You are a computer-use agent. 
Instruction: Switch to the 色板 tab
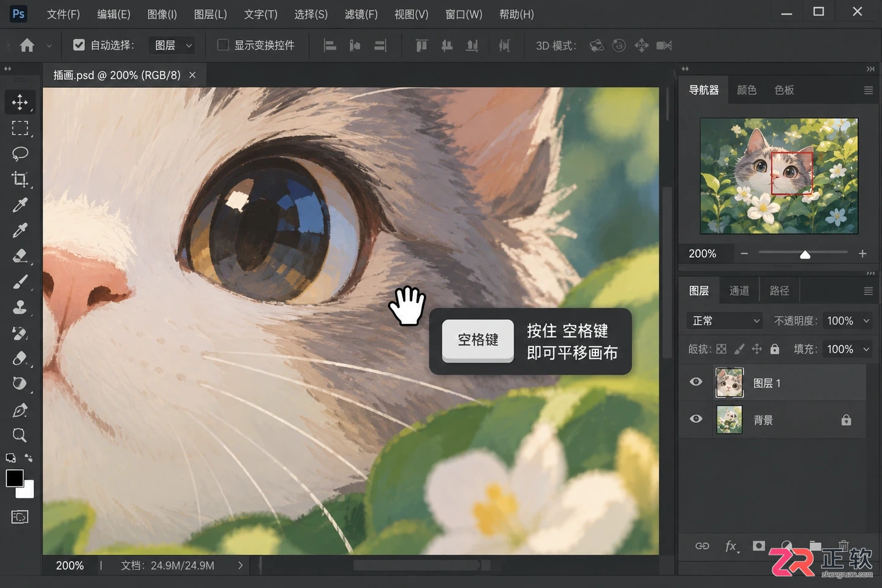point(784,90)
